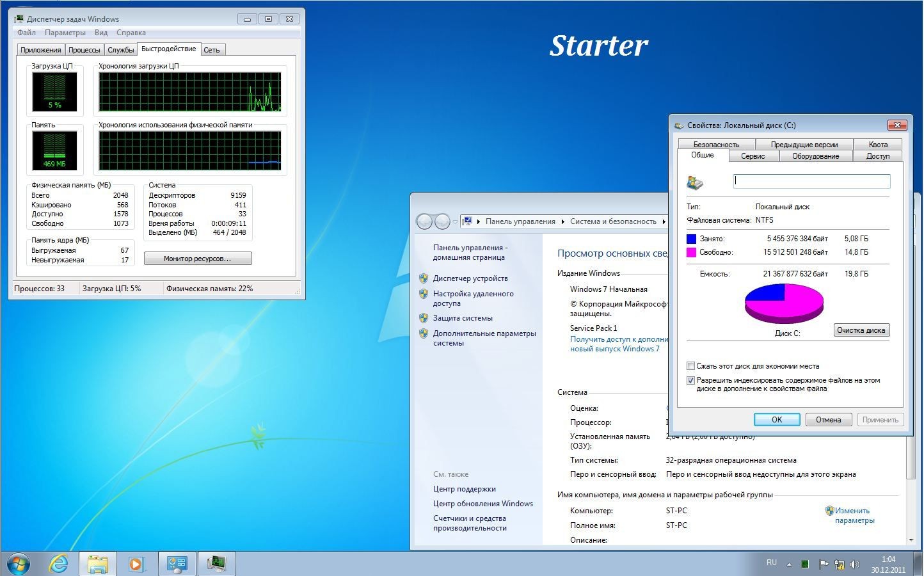Image resolution: width=924 pixels, height=576 pixels.
Task: Click Control Panel address bar icon
Action: (467, 221)
